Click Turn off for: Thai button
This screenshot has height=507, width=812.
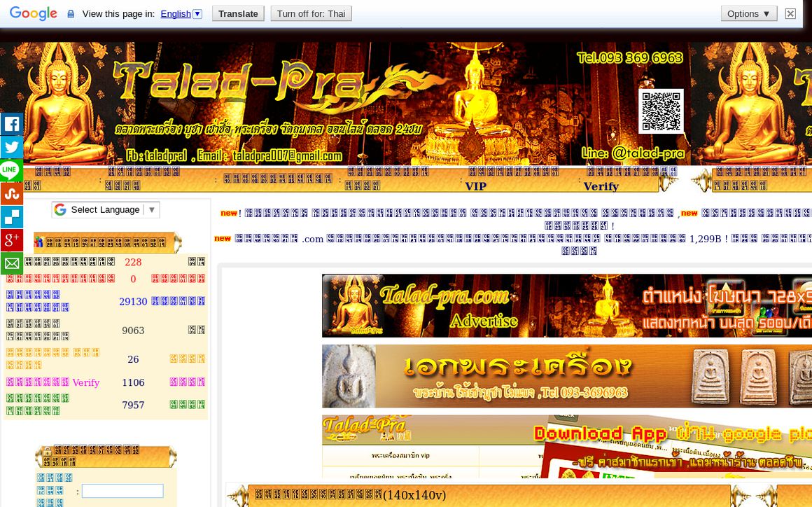pos(311,13)
